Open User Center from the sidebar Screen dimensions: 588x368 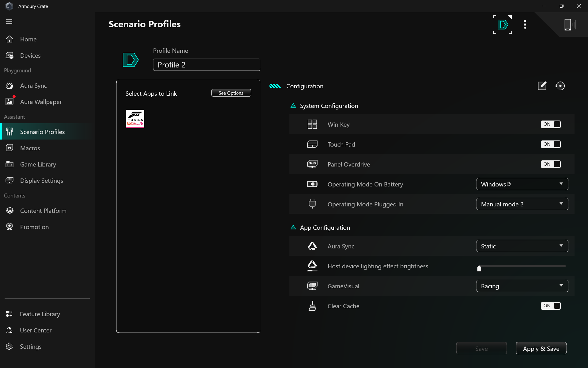47,330
